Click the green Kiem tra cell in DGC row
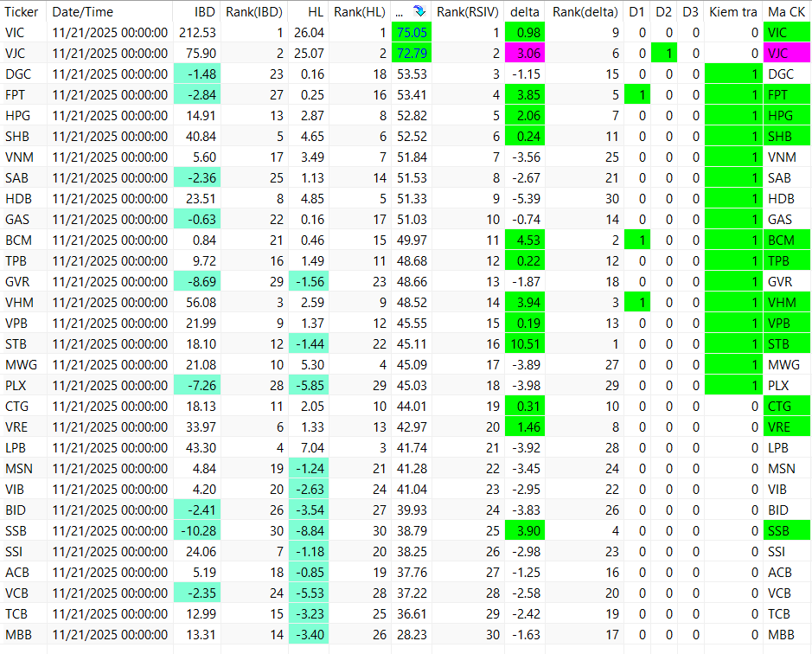This screenshot has height=654, width=812. click(x=733, y=74)
